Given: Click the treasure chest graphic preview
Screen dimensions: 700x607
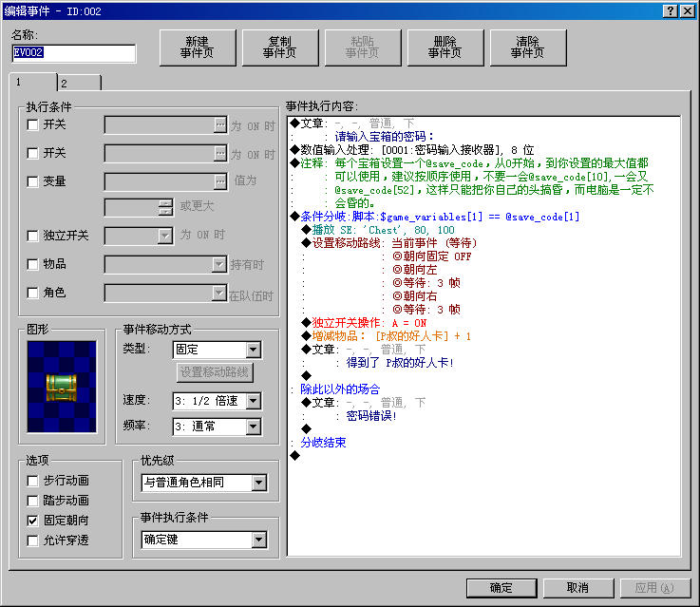Looking at the screenshot, I should coord(62,387).
